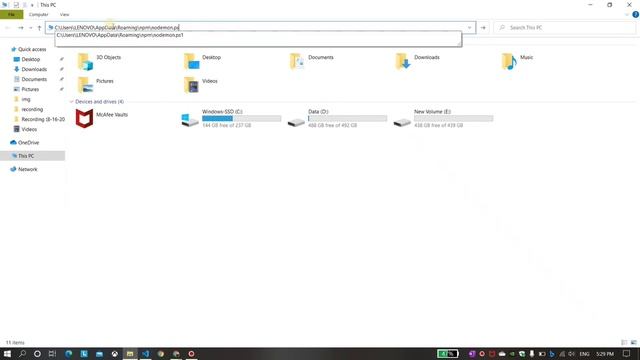This screenshot has width=640, height=360.
Task: Click the pin beside Documents quick access
Action: click(62, 79)
